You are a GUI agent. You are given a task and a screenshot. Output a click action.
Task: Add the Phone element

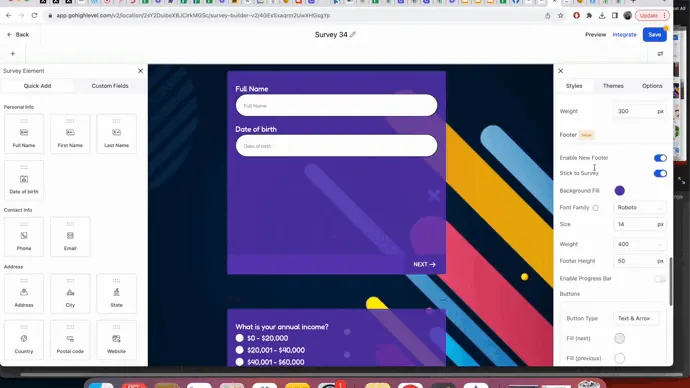tap(24, 237)
